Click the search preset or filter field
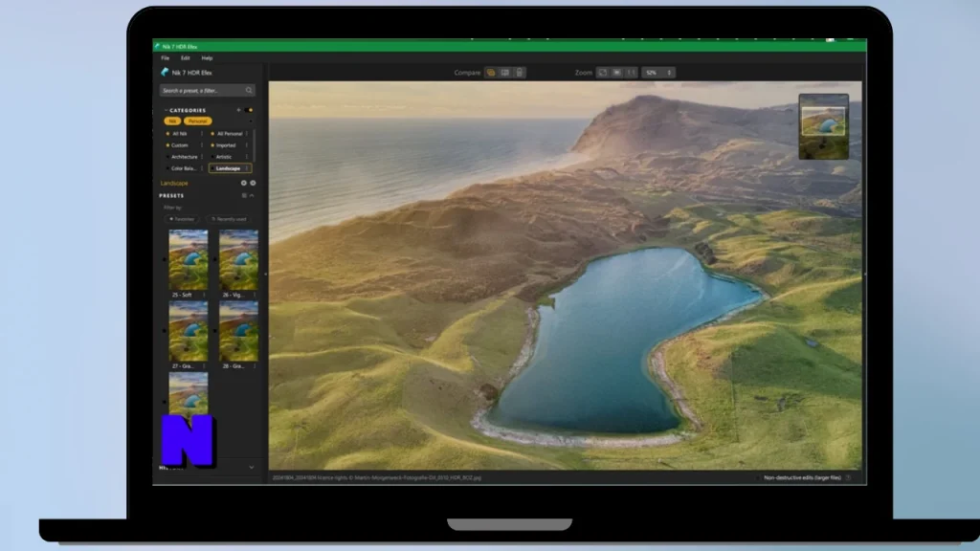The image size is (980, 551). tap(207, 91)
